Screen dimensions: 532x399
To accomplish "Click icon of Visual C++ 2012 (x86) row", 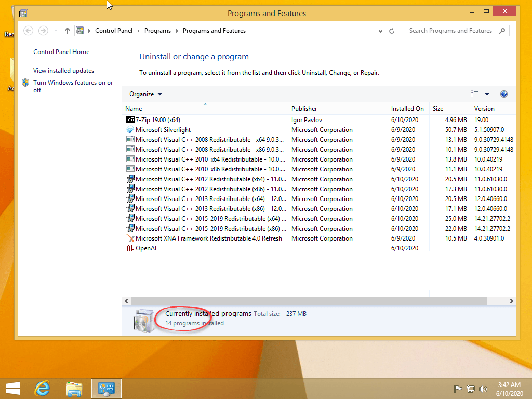I will click(x=130, y=189).
